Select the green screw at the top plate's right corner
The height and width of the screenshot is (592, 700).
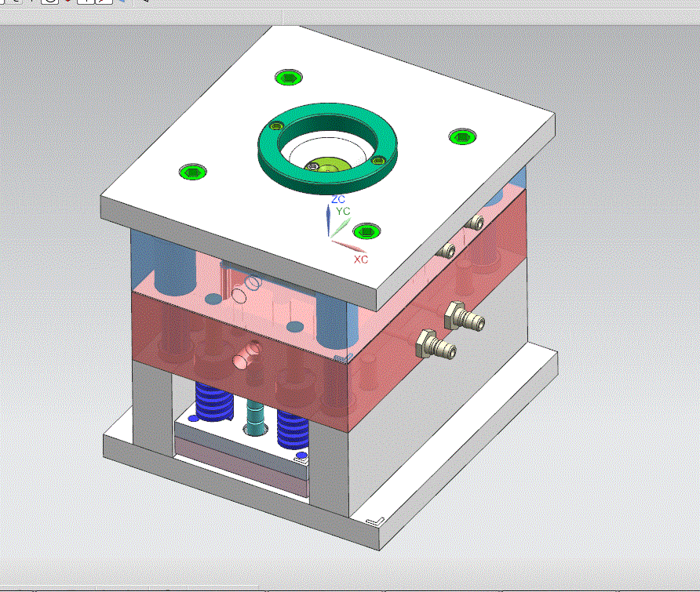coord(462,136)
